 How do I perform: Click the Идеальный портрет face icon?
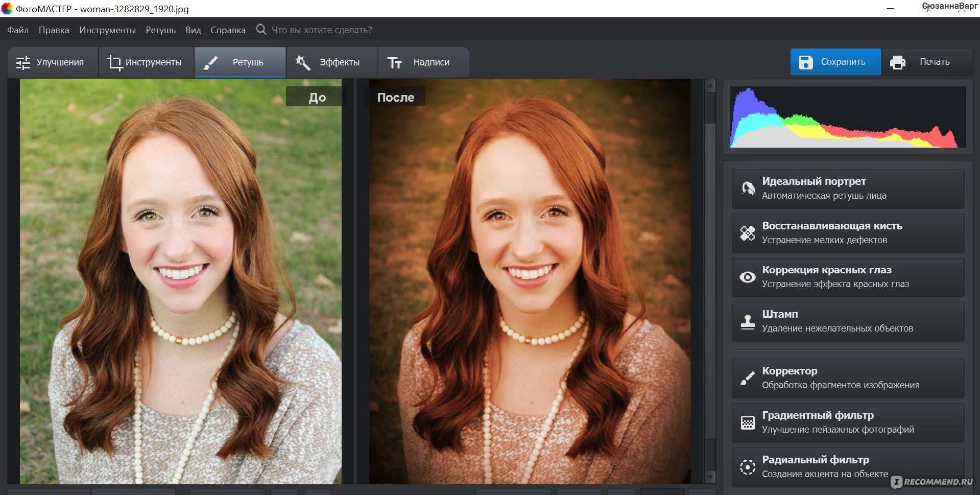point(748,188)
